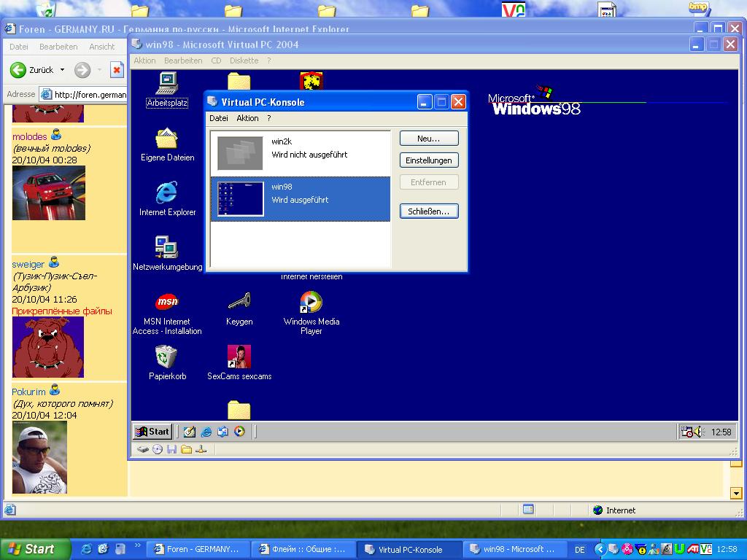Open the Arbeitsplatz icon on Win98 desktop
The height and width of the screenshot is (560, 747).
tap(167, 83)
